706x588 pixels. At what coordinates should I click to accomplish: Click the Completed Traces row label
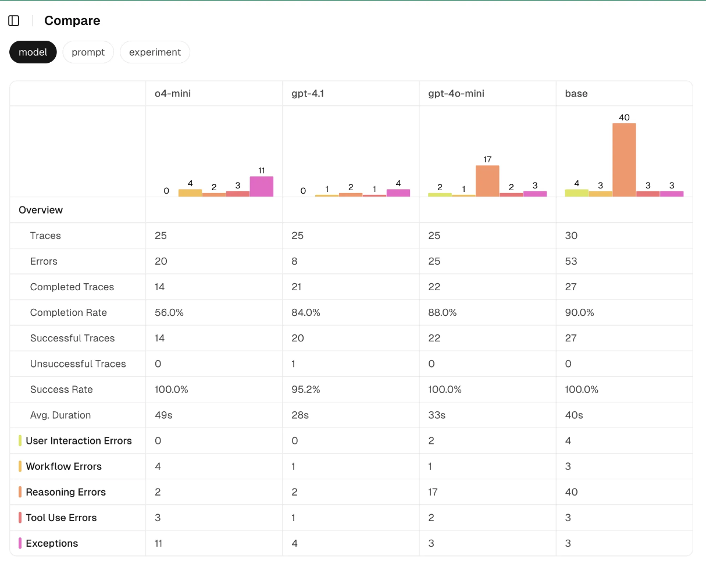[72, 287]
